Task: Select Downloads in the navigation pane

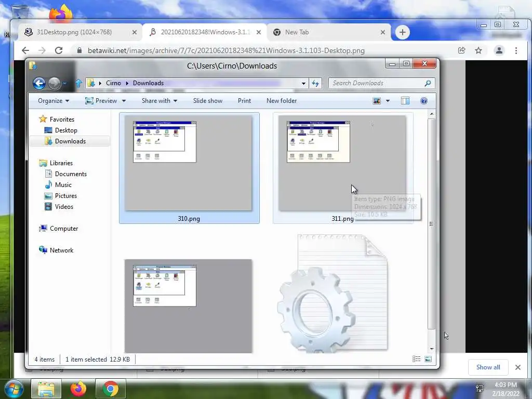Action: point(70,141)
